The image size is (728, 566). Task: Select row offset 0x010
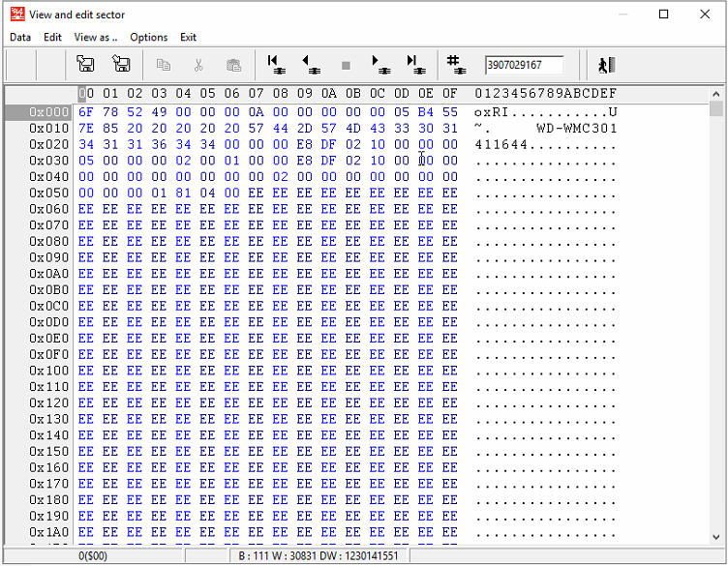pyautogui.click(x=48, y=129)
